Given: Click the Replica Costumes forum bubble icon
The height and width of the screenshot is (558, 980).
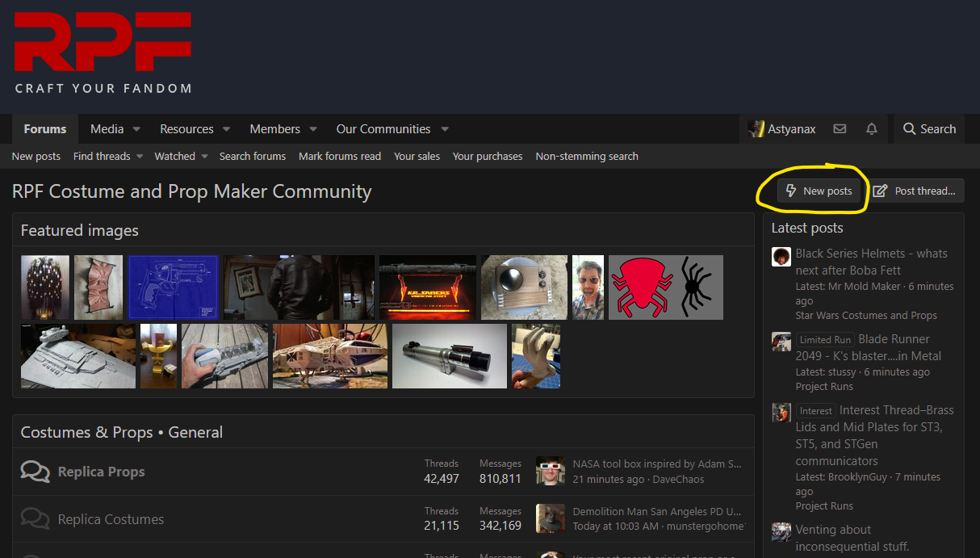Looking at the screenshot, I should point(35,519).
